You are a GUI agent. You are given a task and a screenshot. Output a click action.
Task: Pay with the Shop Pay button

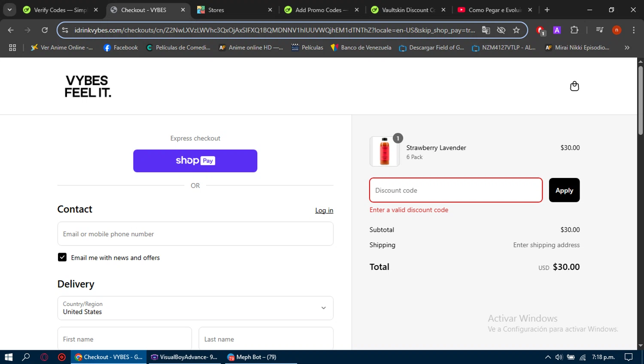(195, 161)
